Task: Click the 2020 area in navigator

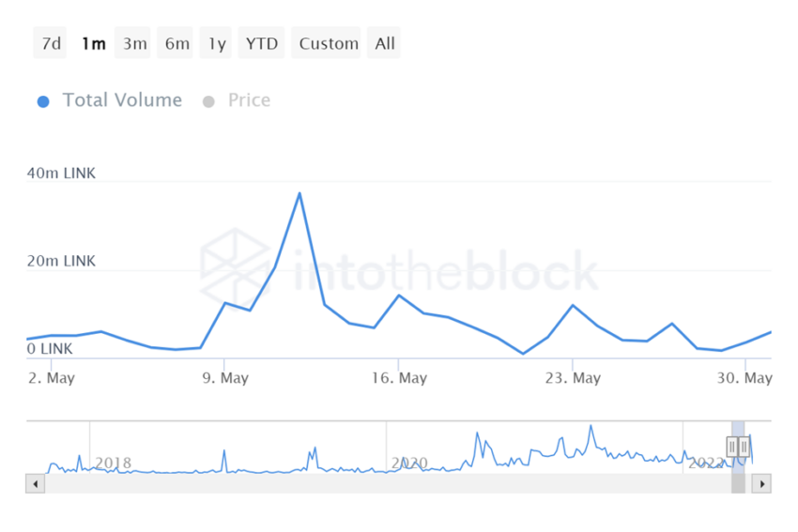Action: tap(409, 462)
